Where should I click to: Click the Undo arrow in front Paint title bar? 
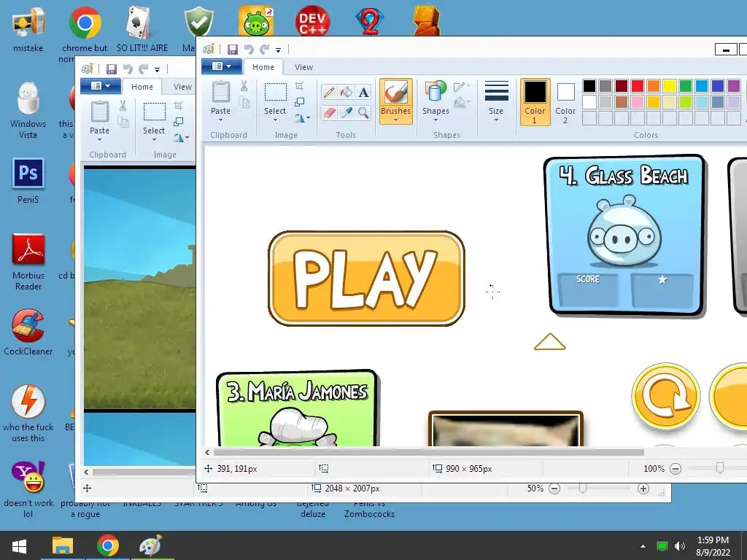(249, 49)
